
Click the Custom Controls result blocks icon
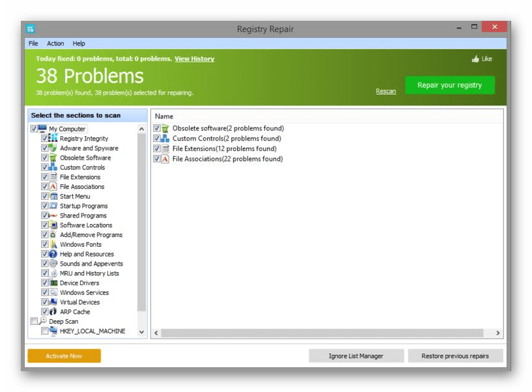click(x=165, y=139)
